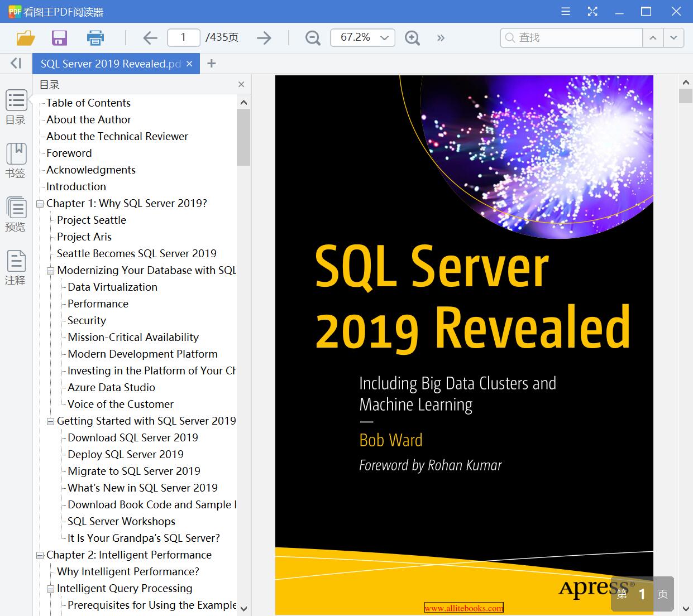Zoom out of the page
Screen dimensions: 693x616
pos(312,37)
